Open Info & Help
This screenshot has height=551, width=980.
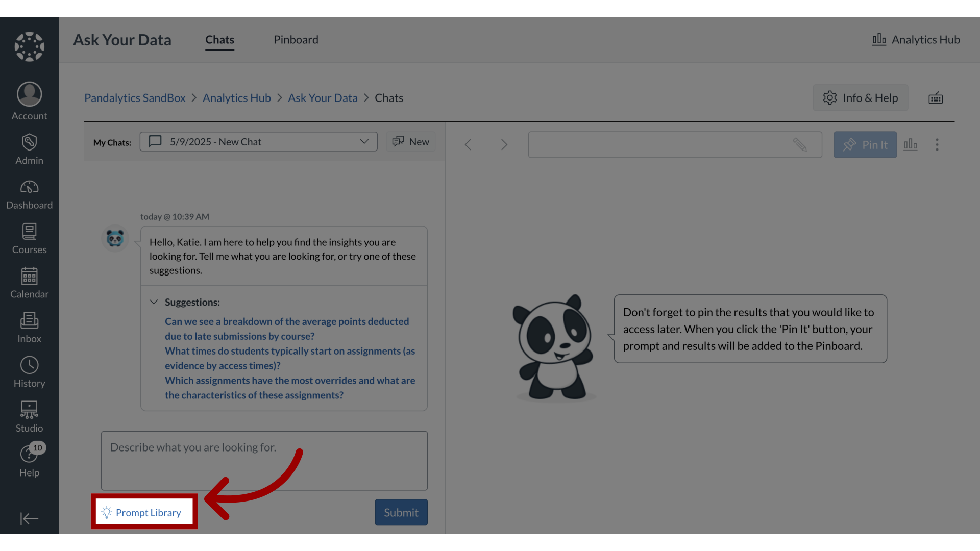click(860, 98)
